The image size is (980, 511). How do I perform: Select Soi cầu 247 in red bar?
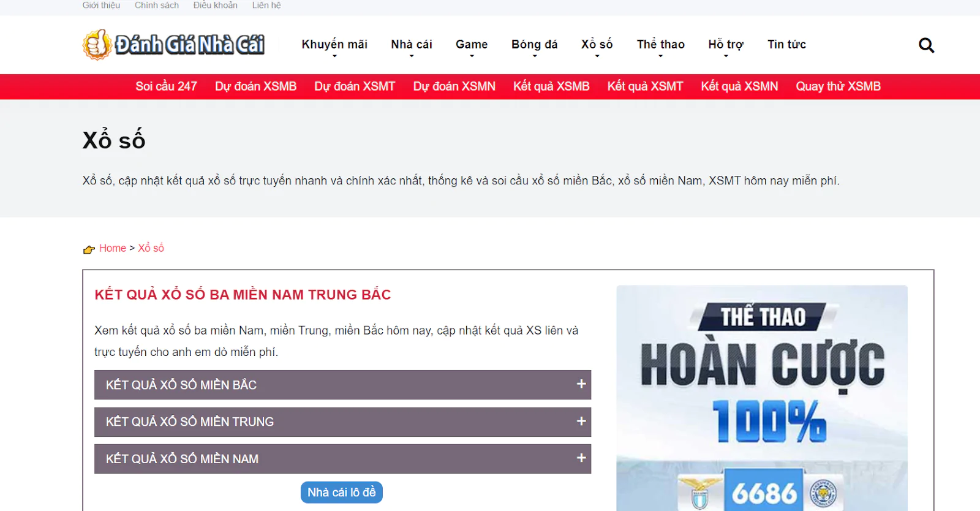pos(166,86)
